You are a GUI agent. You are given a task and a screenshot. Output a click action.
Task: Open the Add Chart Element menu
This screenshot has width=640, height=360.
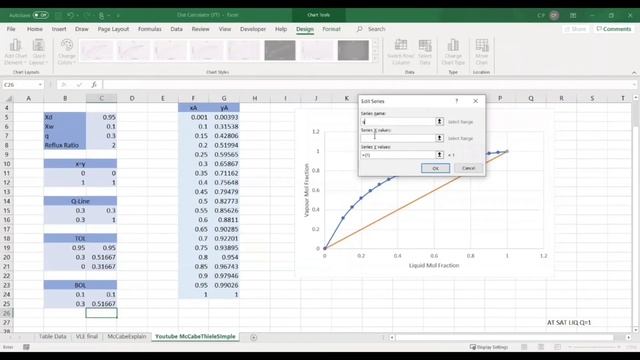(x=16, y=52)
